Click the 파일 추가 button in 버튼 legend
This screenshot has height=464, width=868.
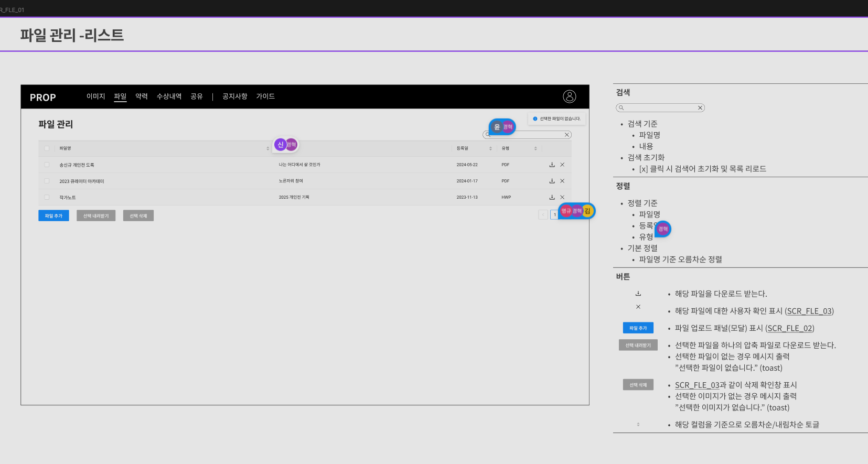tap(638, 328)
